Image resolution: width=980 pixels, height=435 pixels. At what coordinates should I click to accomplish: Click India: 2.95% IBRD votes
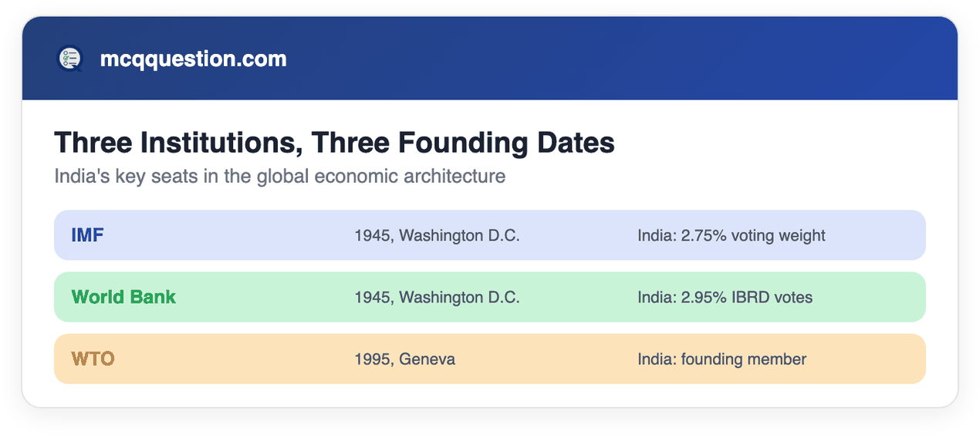(x=725, y=297)
